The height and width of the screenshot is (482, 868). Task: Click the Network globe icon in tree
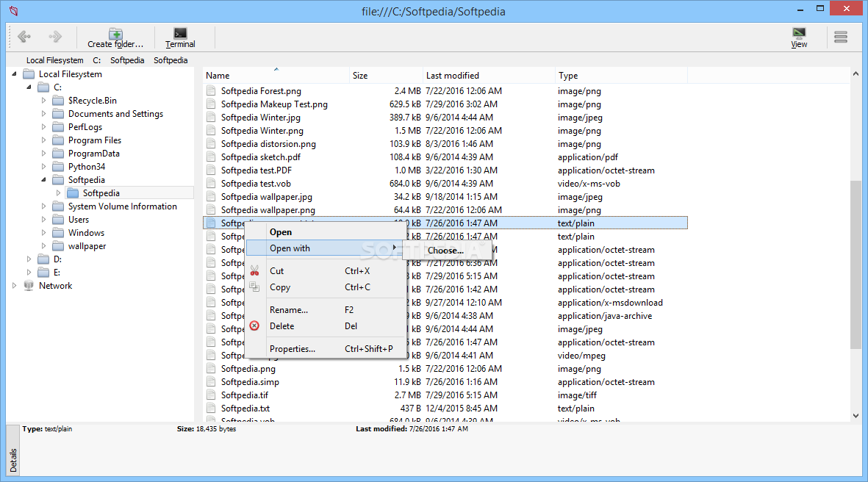coord(29,286)
